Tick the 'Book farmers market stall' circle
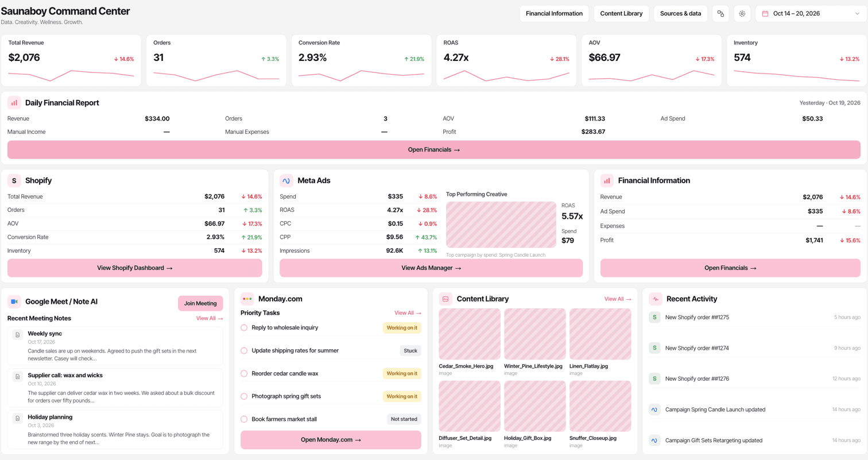868x460 pixels. tap(244, 419)
